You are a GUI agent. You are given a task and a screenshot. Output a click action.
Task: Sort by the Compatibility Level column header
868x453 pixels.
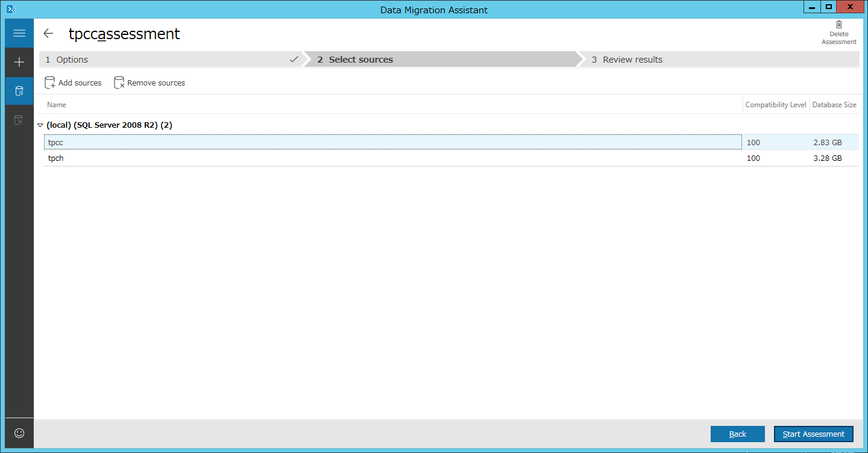(x=776, y=105)
